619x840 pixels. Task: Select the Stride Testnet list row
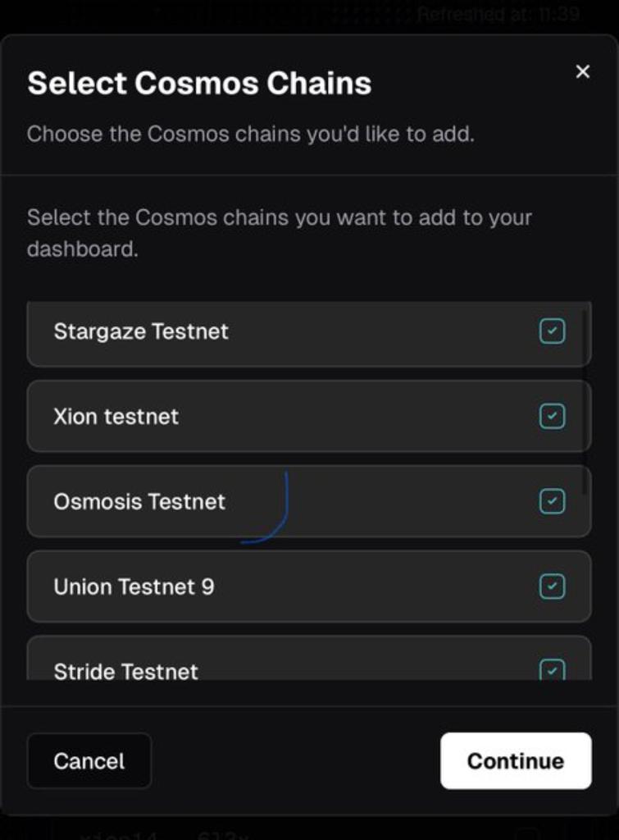[x=309, y=658]
